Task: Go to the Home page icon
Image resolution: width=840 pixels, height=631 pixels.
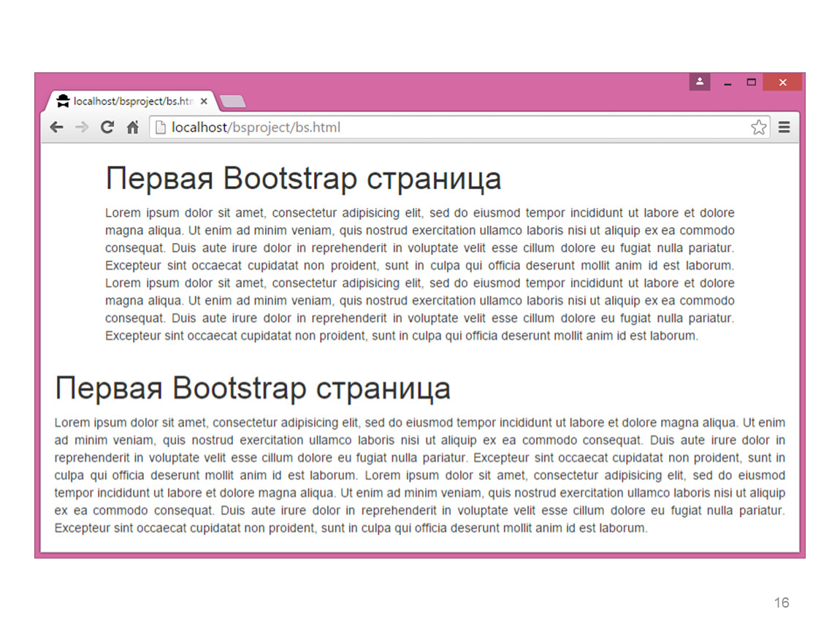Action: [x=132, y=127]
